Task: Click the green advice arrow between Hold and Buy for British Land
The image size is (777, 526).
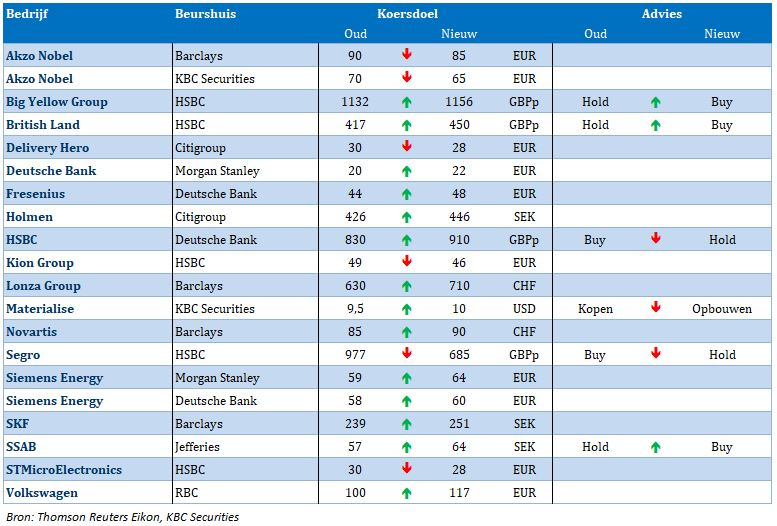Action: coord(656,125)
